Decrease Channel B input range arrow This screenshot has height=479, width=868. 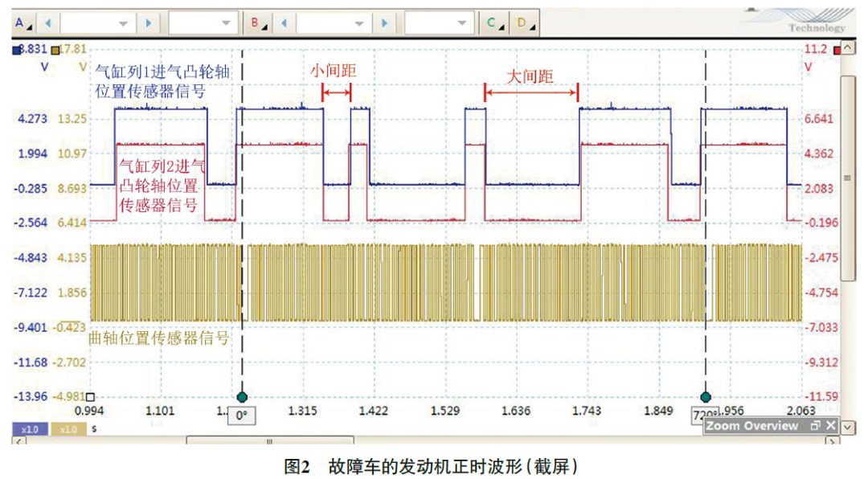pos(284,23)
